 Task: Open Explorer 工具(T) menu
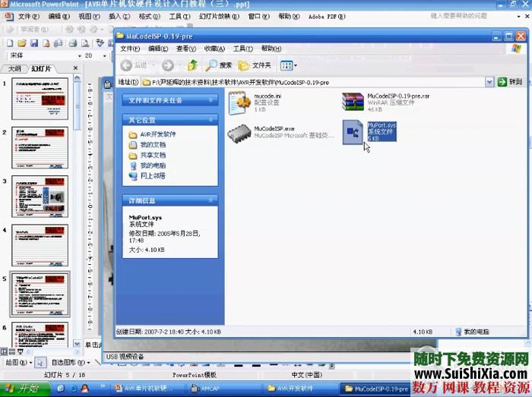[243, 49]
